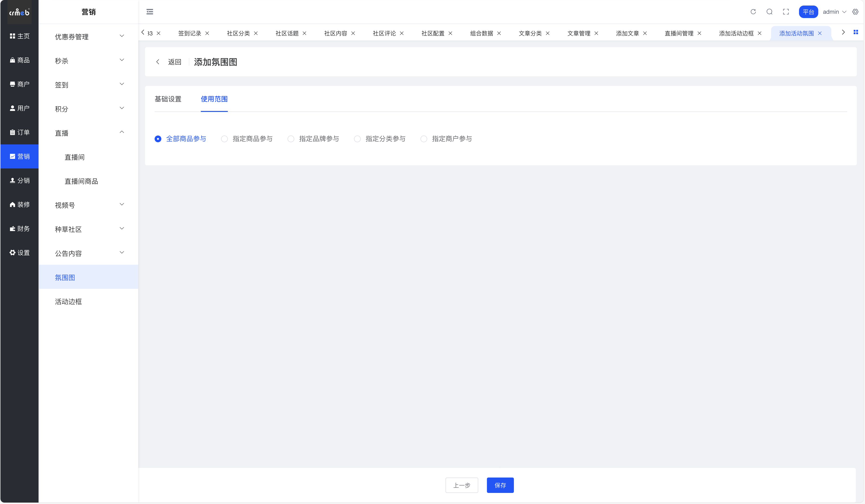Open the search icon in the top bar
This screenshot has height=504, width=865.
coord(769,12)
